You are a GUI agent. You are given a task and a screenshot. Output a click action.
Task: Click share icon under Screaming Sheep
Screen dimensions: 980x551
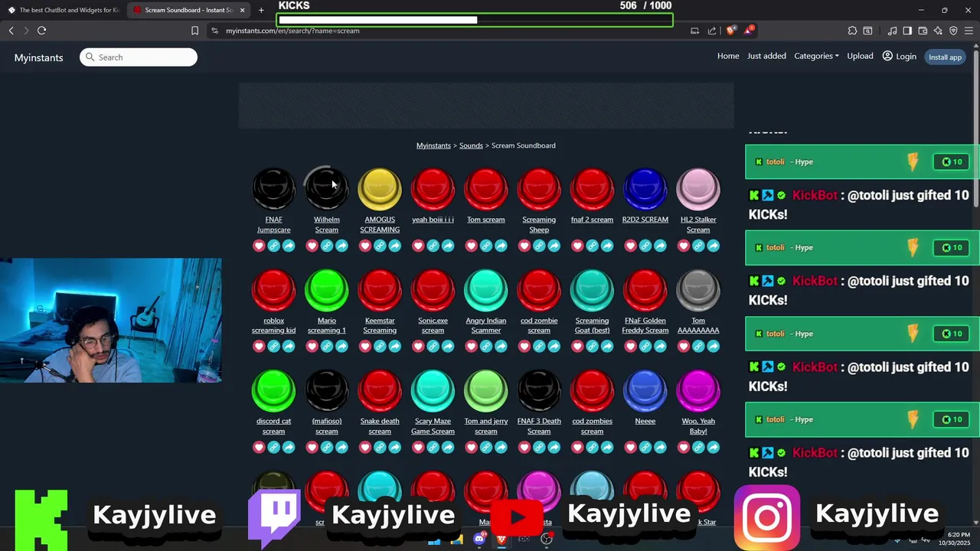coord(554,246)
